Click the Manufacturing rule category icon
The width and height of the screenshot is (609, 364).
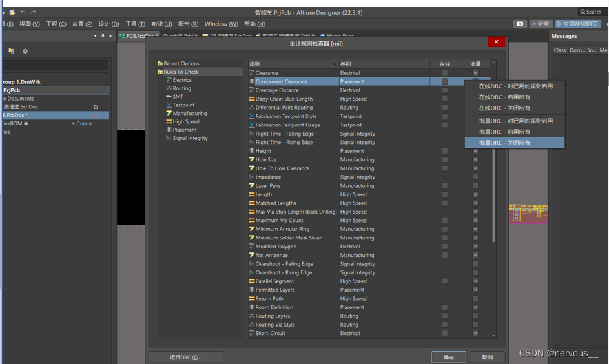(x=169, y=113)
